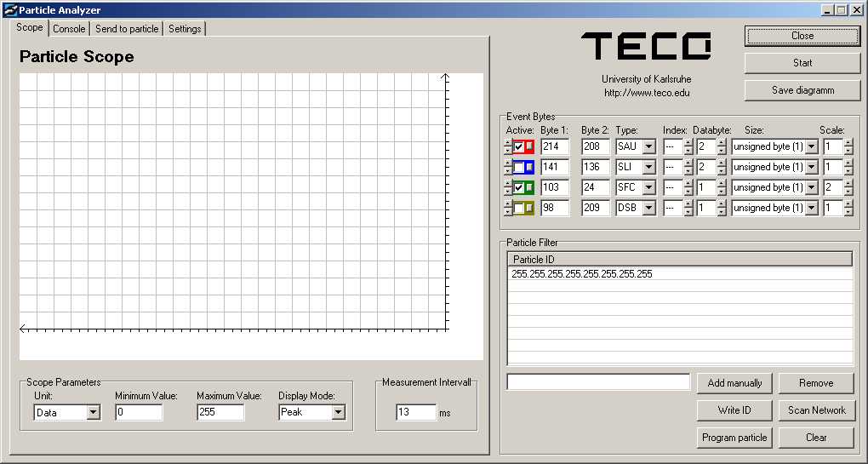Toggle Active checkbox in the red SAU row
Image resolution: width=868 pixels, height=464 pixels.
tap(519, 146)
